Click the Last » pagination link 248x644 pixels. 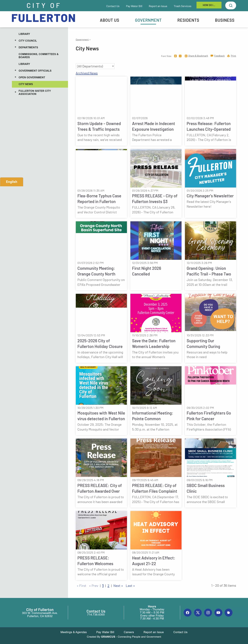coord(130,586)
